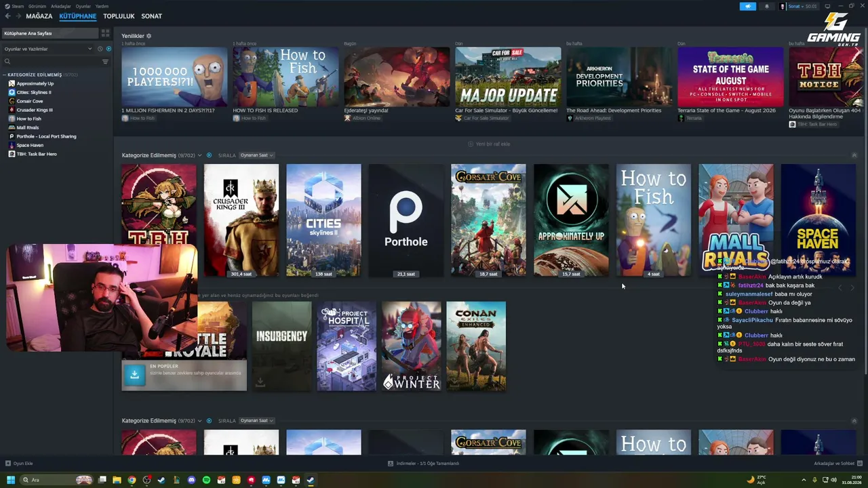
Task: Click the Corsair Cove icon in sidebar
Action: tap(12, 101)
